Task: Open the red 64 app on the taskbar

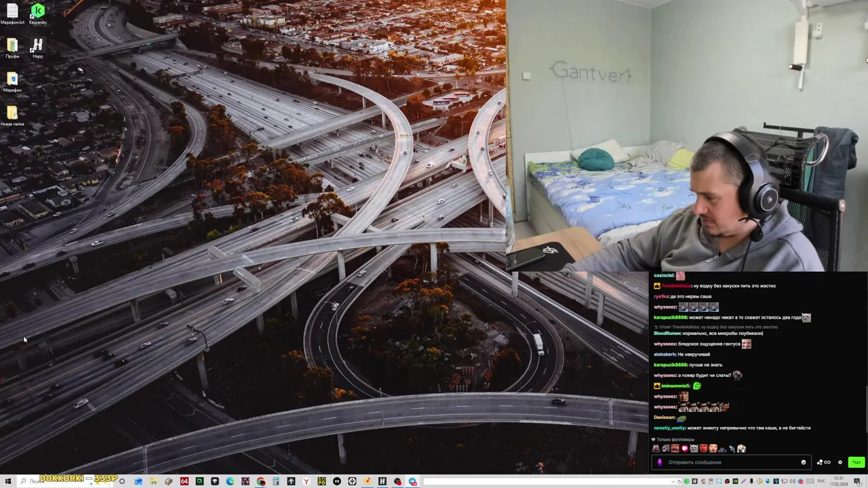Action: 184,481
